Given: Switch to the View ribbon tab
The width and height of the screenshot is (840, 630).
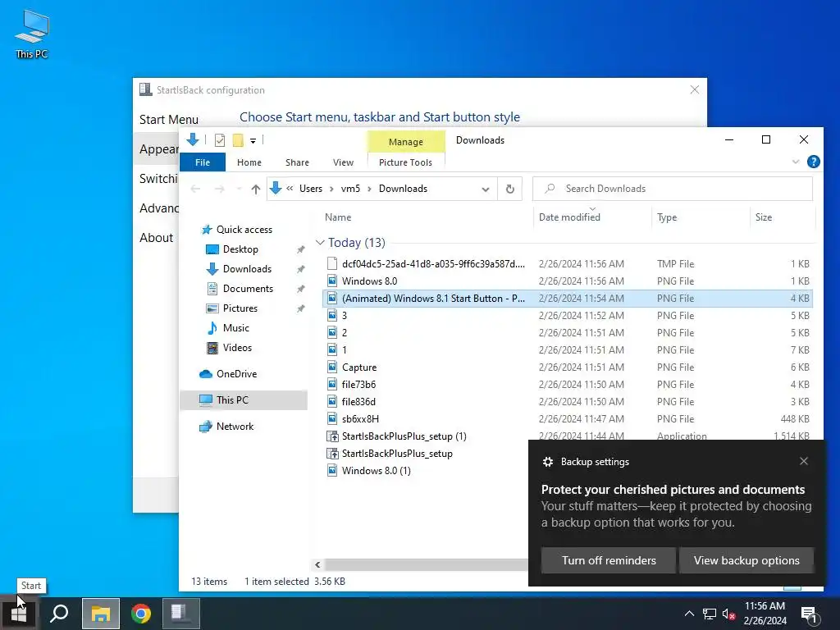Looking at the screenshot, I should (343, 162).
